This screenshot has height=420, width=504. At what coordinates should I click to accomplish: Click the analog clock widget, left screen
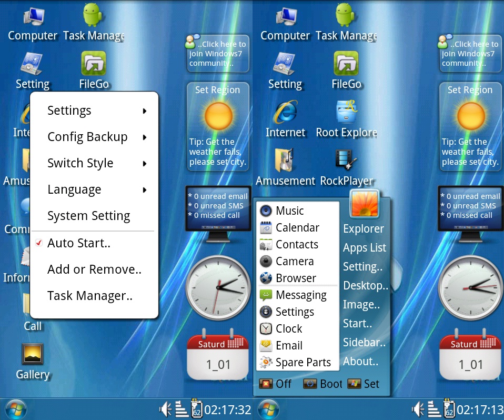click(x=218, y=287)
